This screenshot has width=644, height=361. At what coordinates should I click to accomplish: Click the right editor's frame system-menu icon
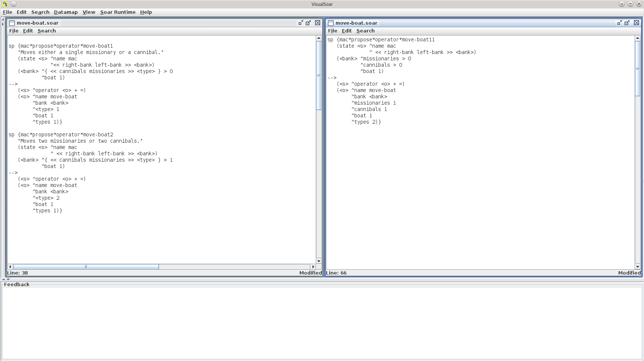pyautogui.click(x=330, y=23)
